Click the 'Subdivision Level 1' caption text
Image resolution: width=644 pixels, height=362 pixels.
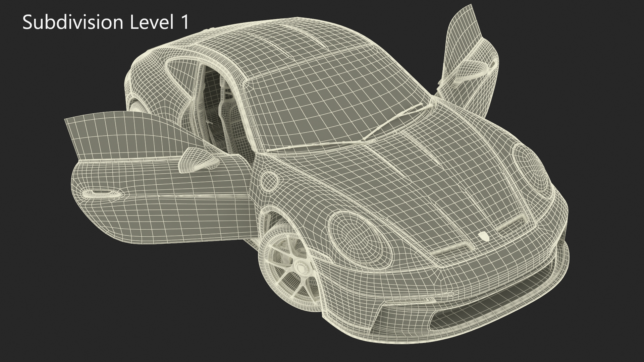click(x=106, y=23)
